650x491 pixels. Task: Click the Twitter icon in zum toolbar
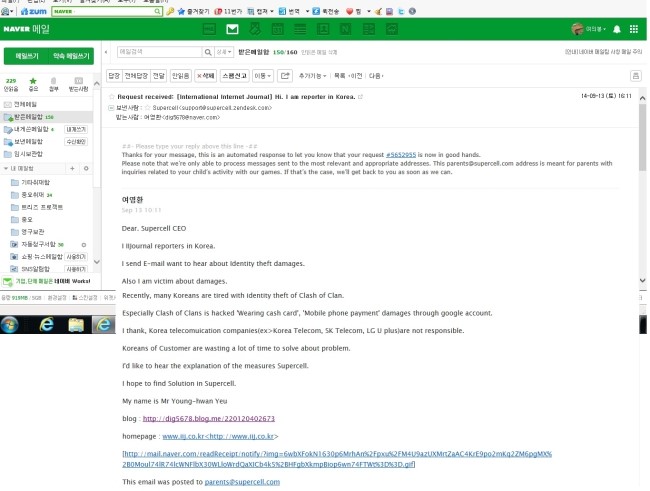point(401,11)
